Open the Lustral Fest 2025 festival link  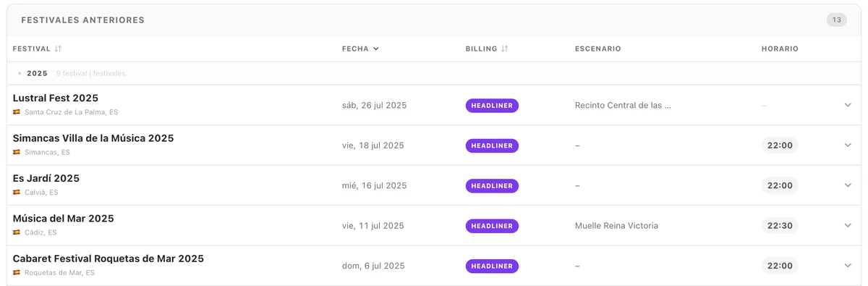[56, 98]
